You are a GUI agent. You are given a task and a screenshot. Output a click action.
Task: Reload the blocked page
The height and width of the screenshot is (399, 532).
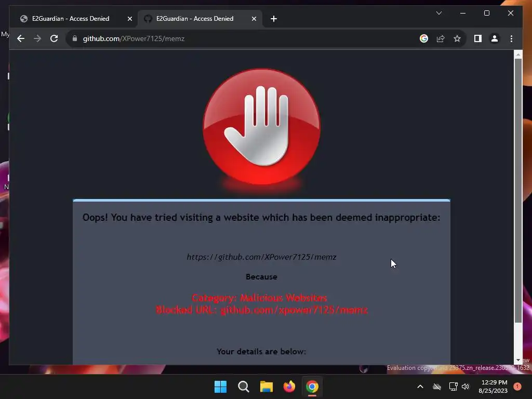(x=54, y=38)
